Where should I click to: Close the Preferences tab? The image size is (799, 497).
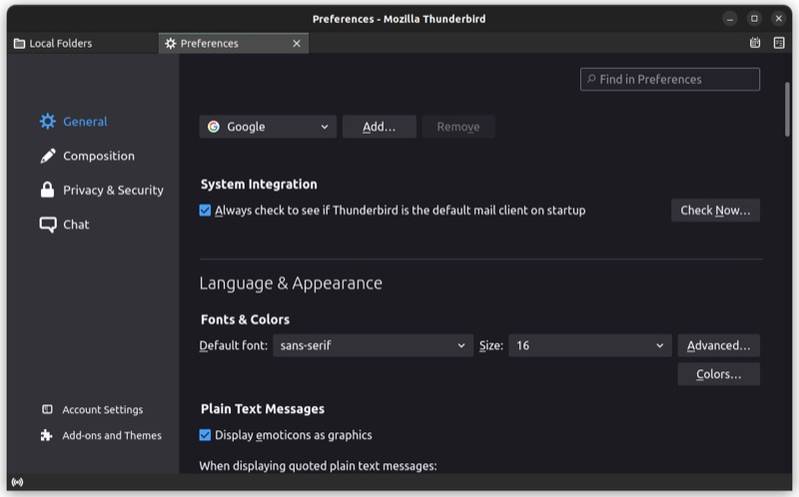point(296,44)
